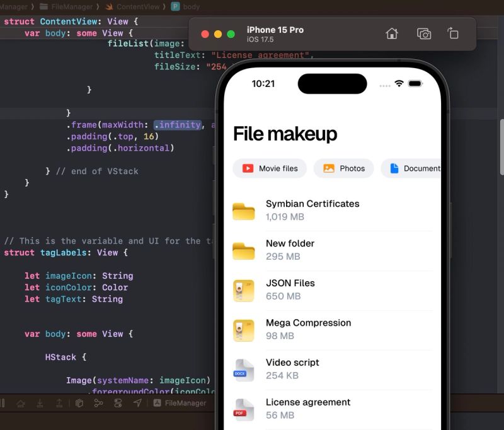The image size is (504, 430).
Task: Select the Movie files filter chip
Action: 270,168
